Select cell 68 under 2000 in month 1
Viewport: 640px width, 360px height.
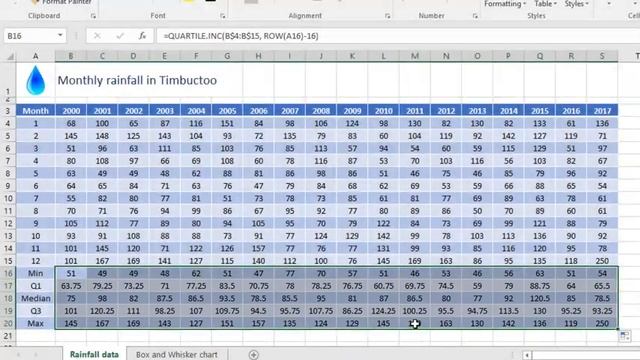pyautogui.click(x=71, y=123)
